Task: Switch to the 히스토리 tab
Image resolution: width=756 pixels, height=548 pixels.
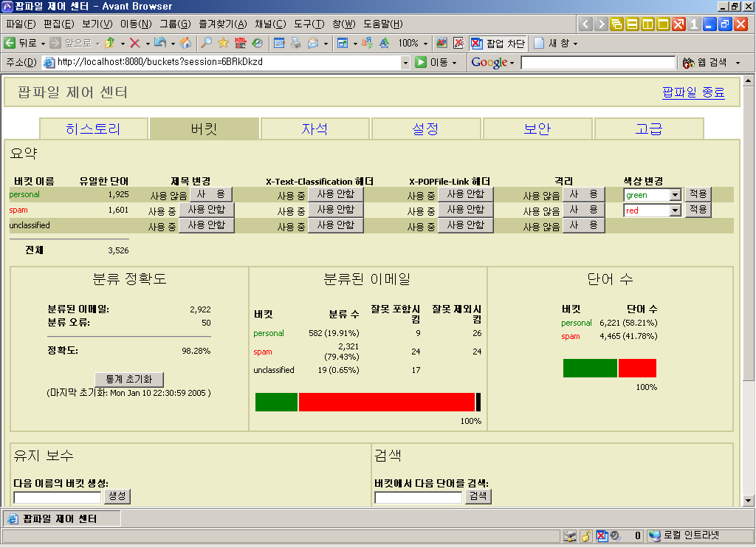Action: (x=93, y=129)
